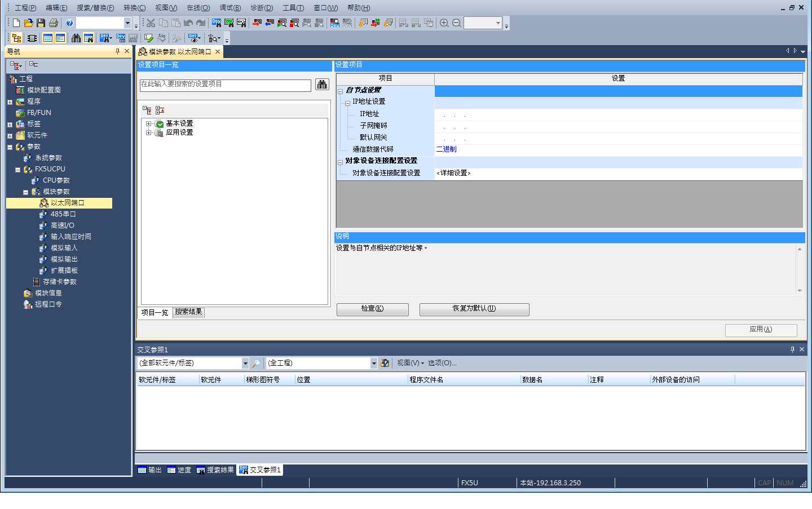The image size is (812, 509).
Task: Click 二进制 value for 通信数据代码
Action: coord(446,149)
